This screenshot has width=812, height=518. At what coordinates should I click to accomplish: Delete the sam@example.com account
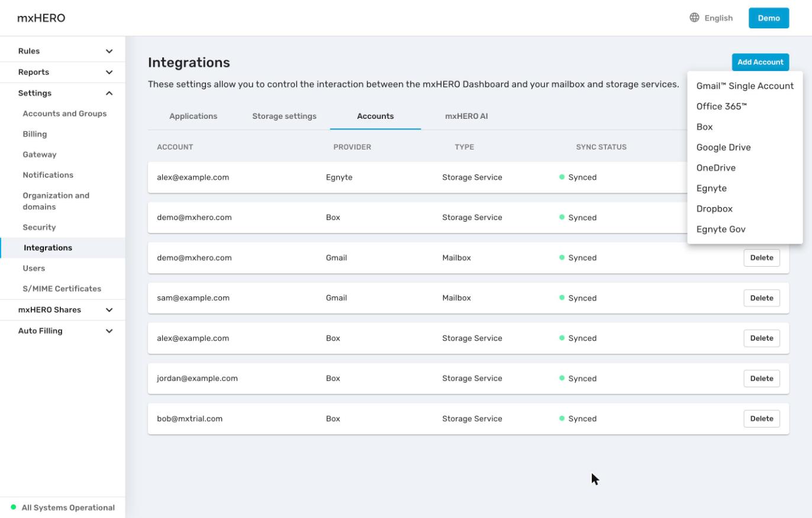(762, 298)
